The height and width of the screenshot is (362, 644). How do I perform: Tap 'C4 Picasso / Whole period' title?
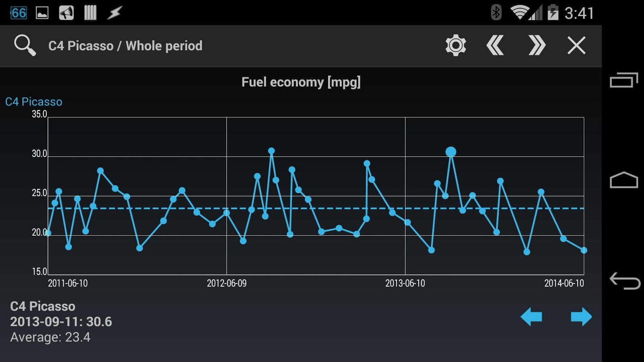125,46
